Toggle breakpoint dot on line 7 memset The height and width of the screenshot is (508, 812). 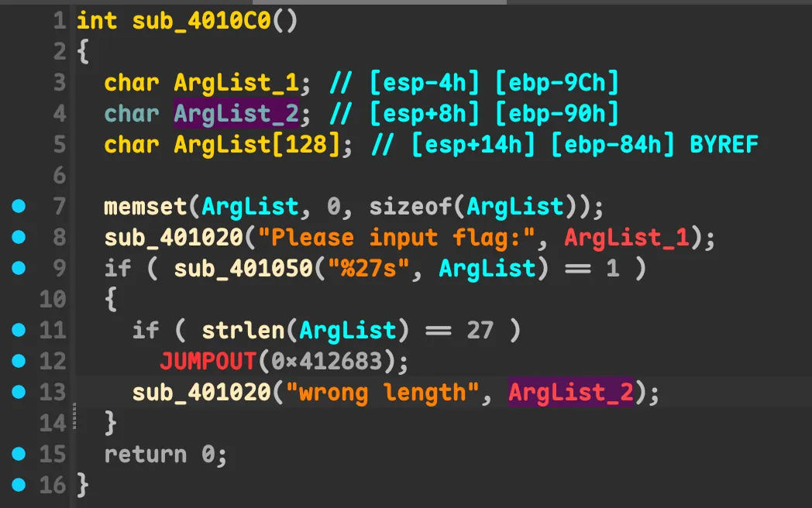coord(19,207)
